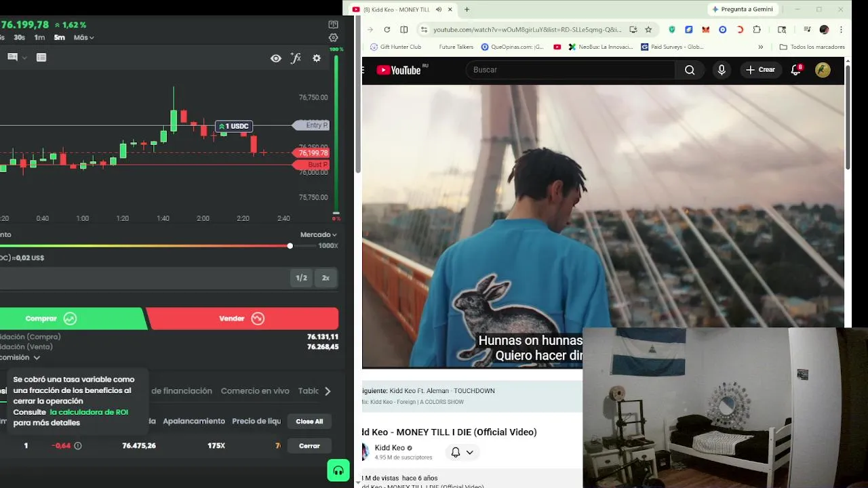Show more tabs with the right chevron
Screen dimensions: 868x488
[328, 391]
